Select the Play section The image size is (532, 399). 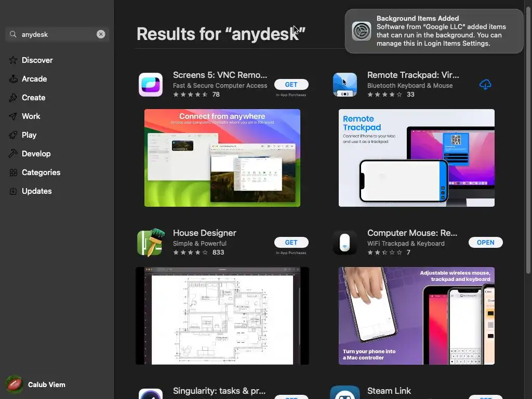point(29,135)
